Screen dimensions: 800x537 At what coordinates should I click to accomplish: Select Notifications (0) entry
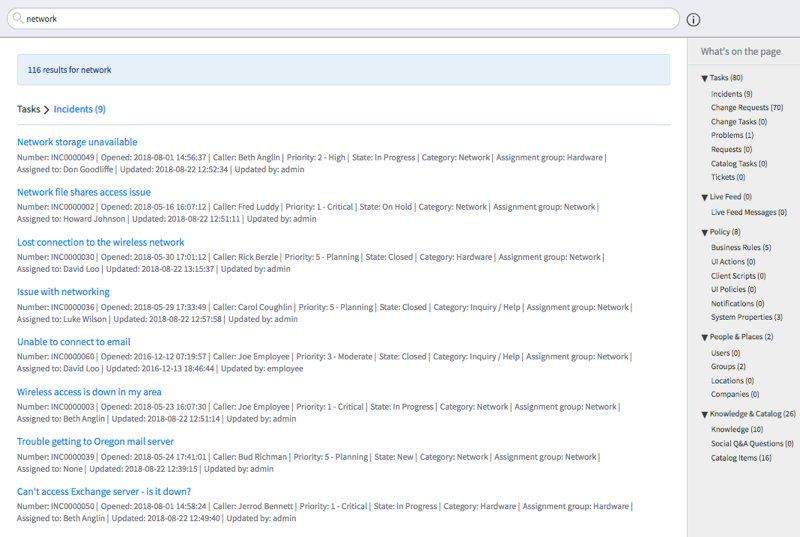point(738,303)
